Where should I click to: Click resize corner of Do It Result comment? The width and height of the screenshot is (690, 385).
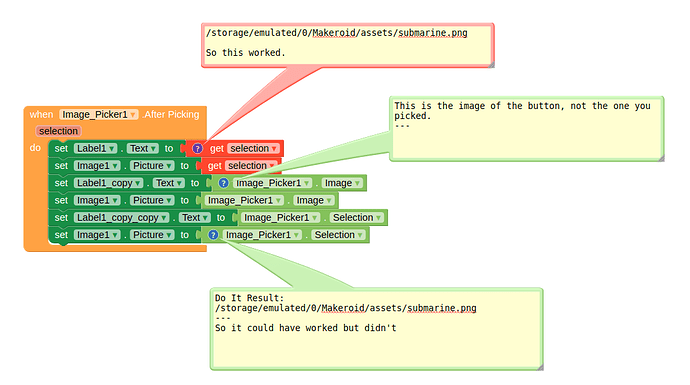pos(540,367)
